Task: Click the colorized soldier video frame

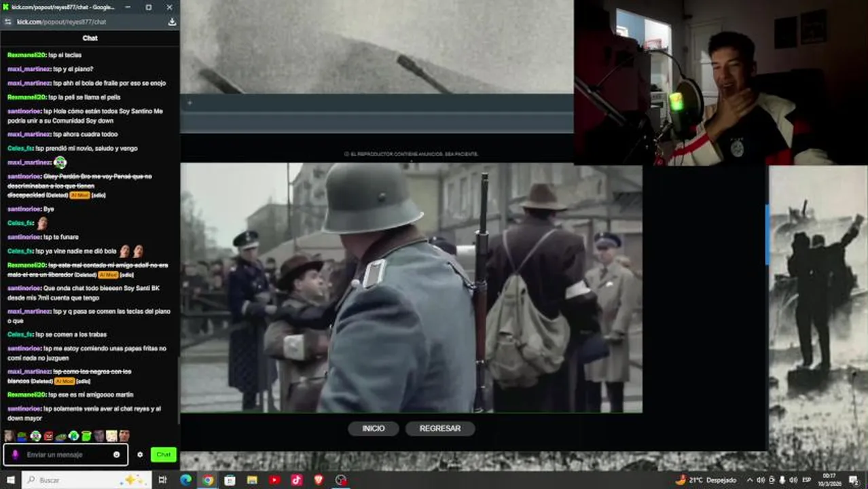Action: tap(412, 287)
